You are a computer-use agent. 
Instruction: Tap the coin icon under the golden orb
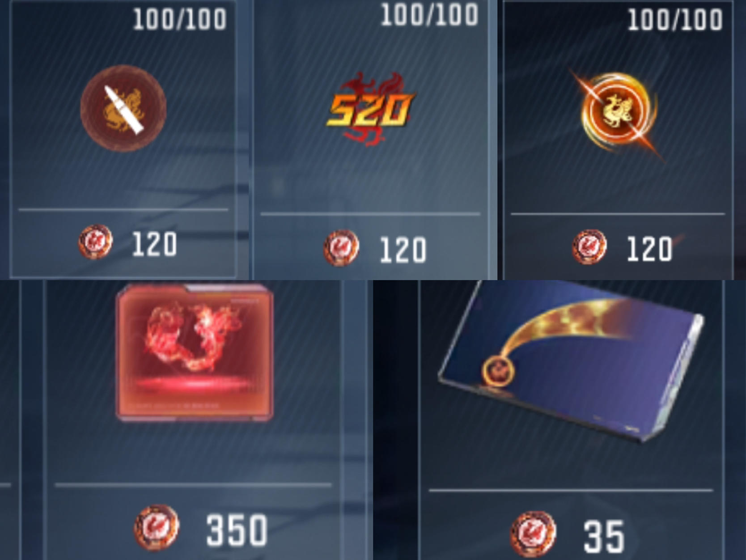589,247
